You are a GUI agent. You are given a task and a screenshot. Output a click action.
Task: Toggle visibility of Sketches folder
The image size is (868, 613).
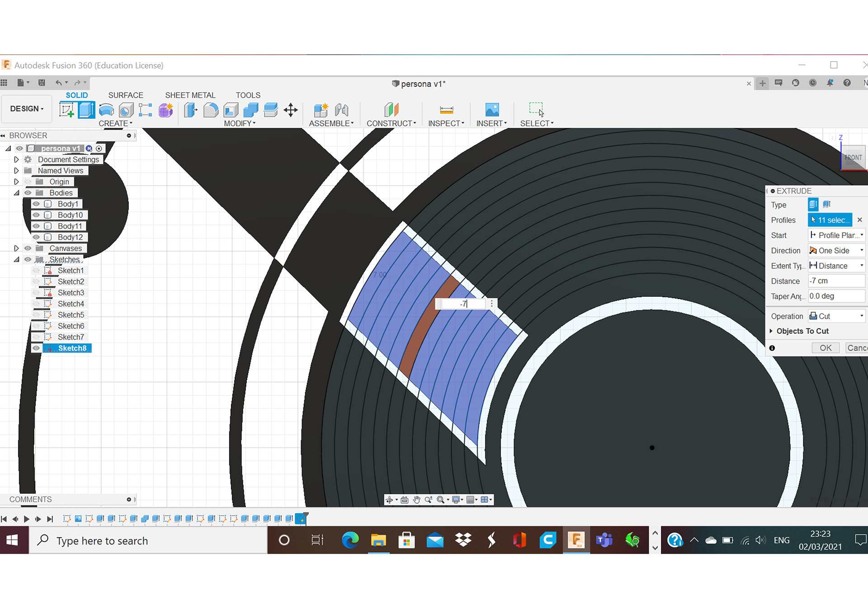click(x=28, y=260)
